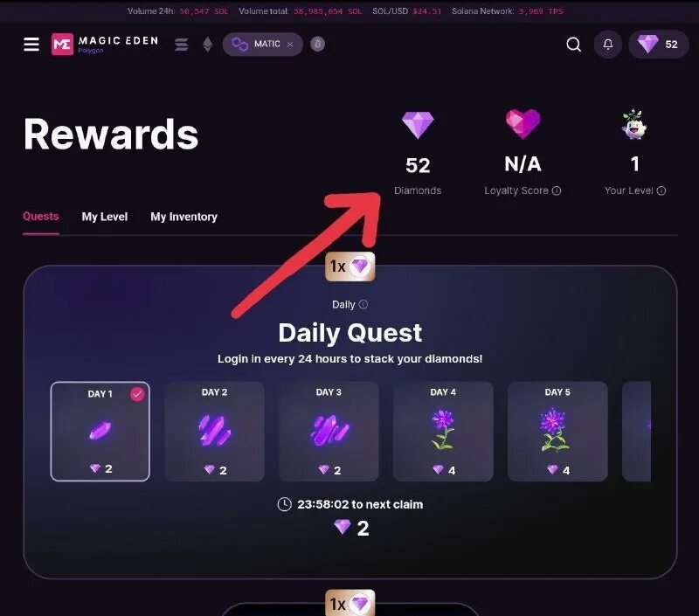Show Daily quest info tooltip
The height and width of the screenshot is (616, 699).
(363, 304)
